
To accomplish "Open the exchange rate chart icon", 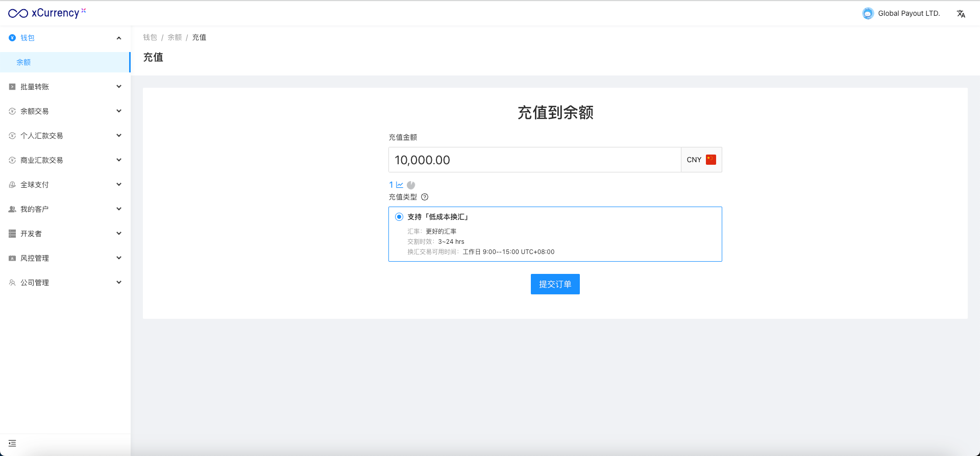I will point(400,185).
